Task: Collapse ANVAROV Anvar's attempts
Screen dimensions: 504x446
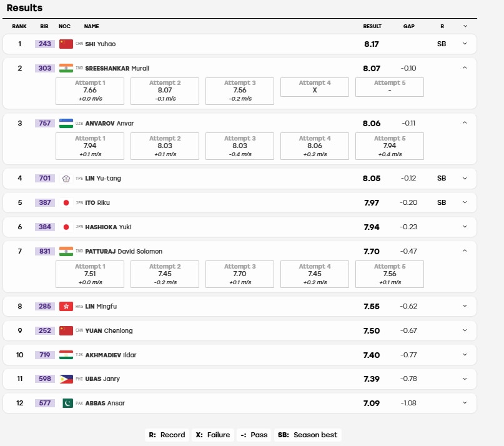Action: (465, 123)
